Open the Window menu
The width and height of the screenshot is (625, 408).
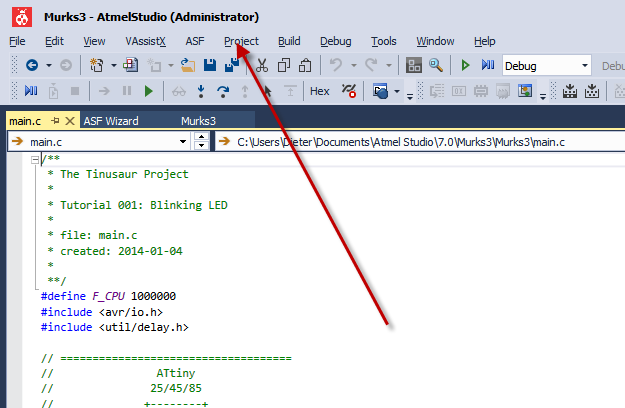click(x=435, y=41)
